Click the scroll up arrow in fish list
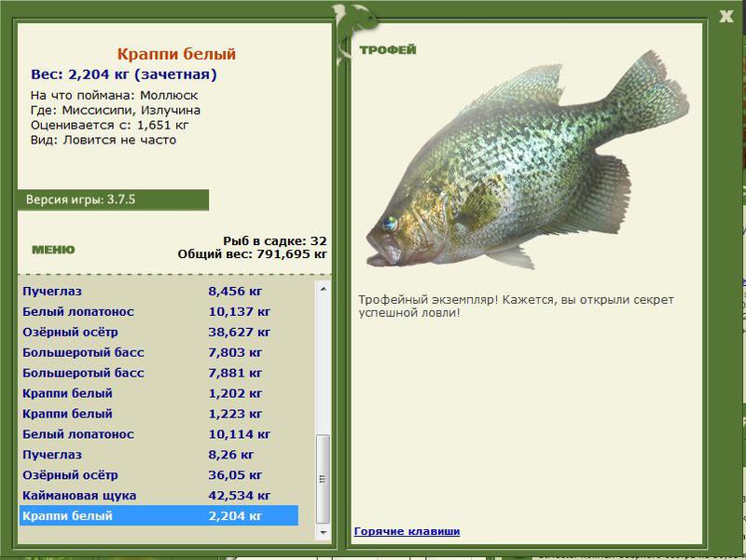This screenshot has width=746, height=560. [x=323, y=289]
